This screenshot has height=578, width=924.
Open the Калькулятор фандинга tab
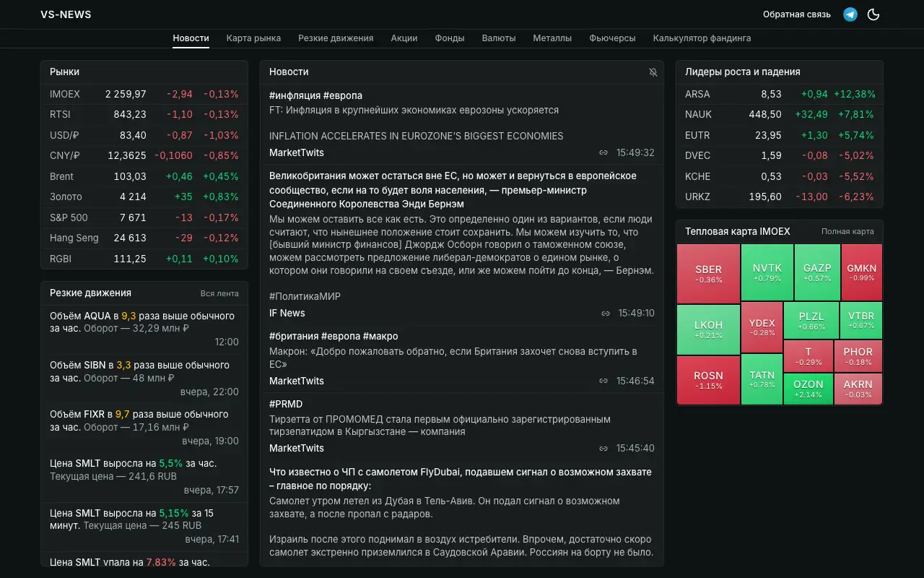(702, 38)
